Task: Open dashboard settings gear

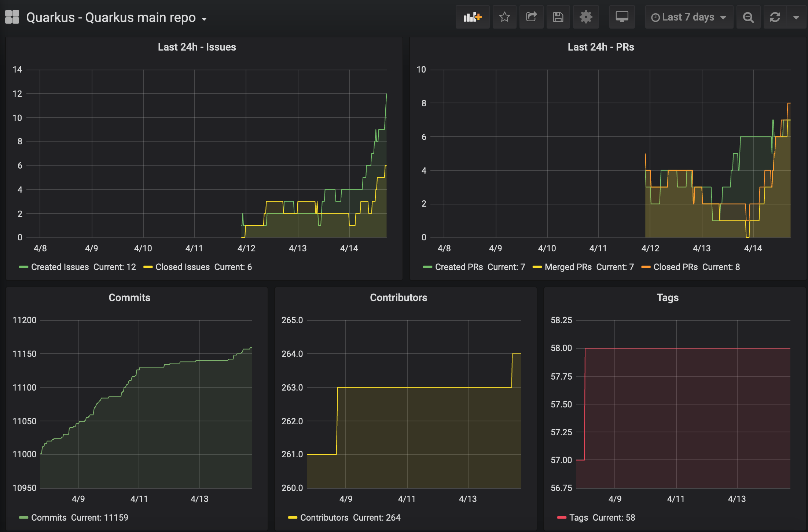Action: pos(586,17)
